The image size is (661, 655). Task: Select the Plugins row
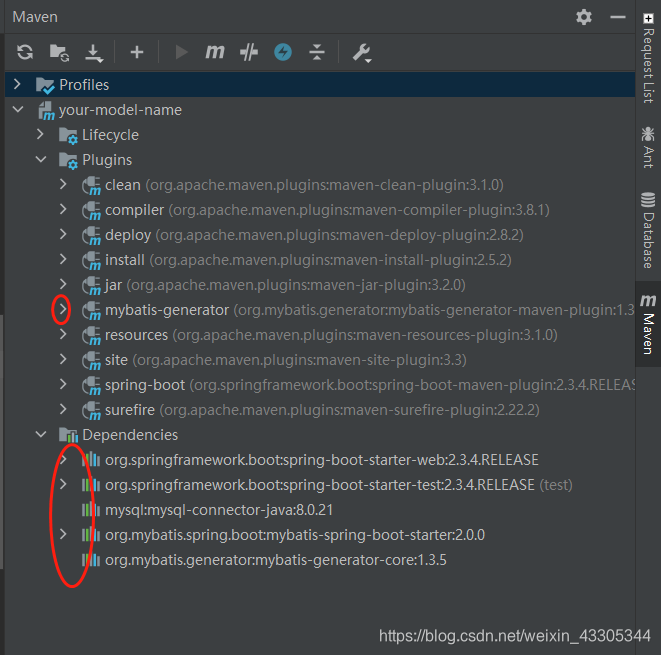[320, 160]
